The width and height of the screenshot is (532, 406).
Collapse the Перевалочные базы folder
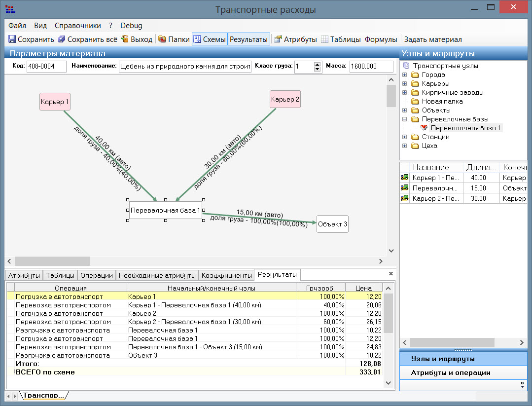pos(405,119)
